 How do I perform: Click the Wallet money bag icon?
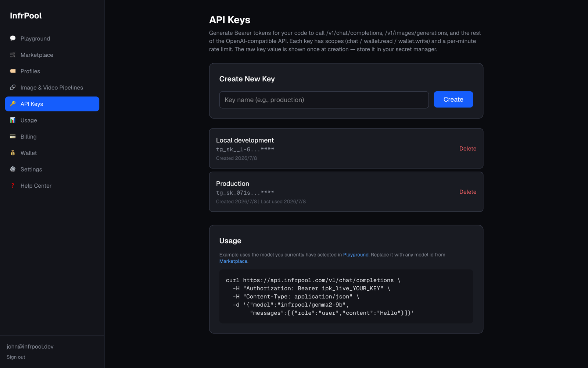pos(13,153)
